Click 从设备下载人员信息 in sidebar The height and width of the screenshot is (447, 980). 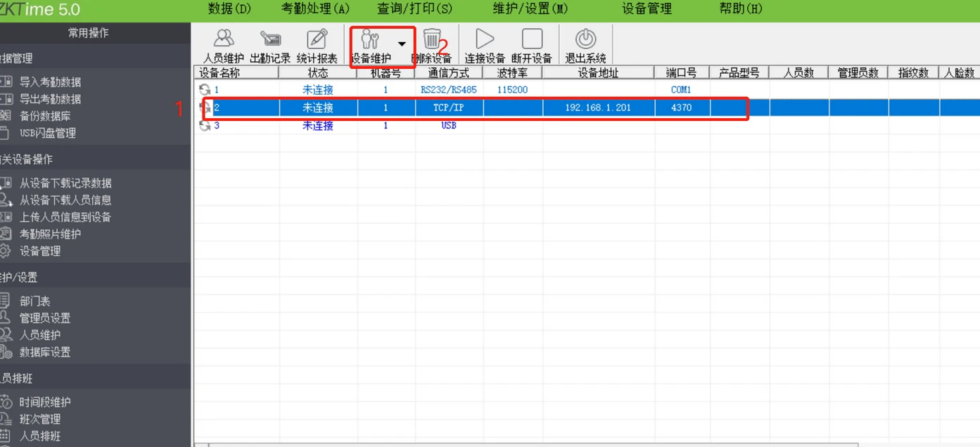[x=65, y=200]
